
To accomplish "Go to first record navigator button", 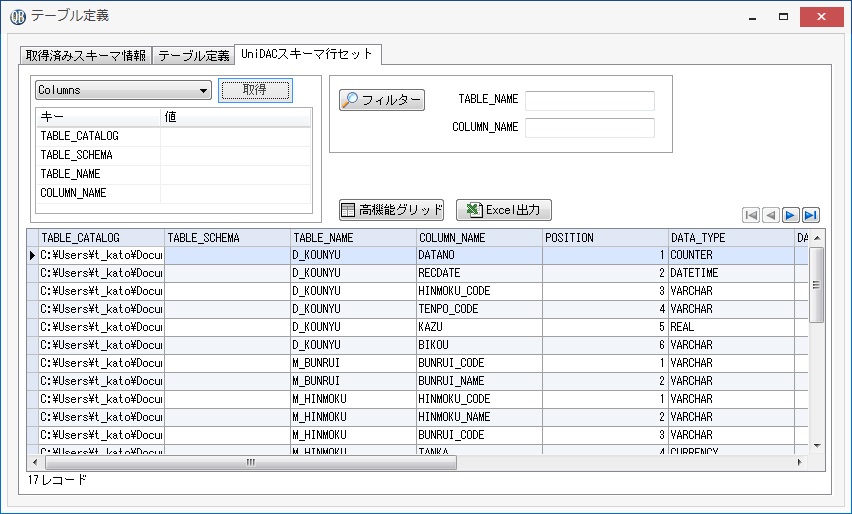I will click(x=751, y=215).
